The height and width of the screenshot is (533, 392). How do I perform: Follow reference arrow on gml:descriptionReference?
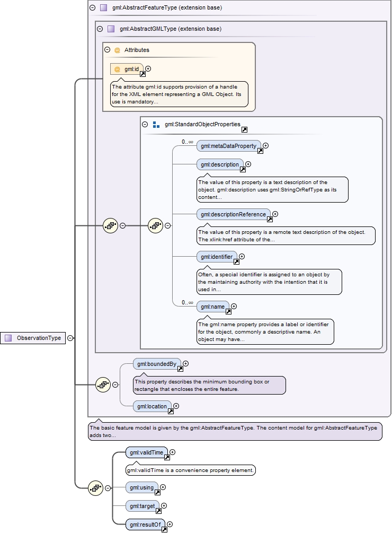click(270, 219)
